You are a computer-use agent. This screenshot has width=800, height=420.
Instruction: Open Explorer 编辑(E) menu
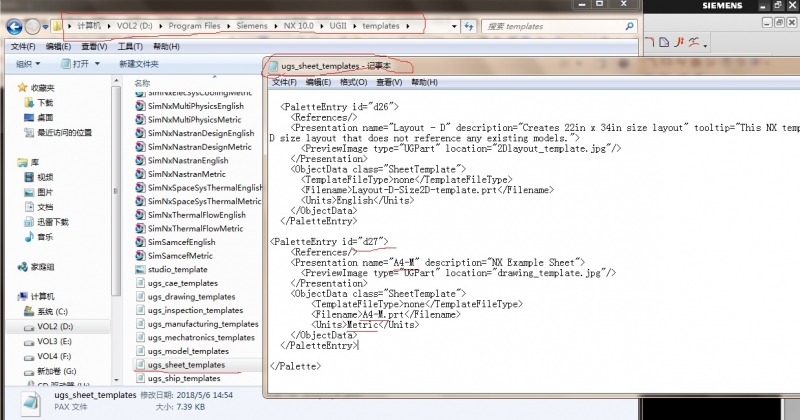[x=58, y=46]
